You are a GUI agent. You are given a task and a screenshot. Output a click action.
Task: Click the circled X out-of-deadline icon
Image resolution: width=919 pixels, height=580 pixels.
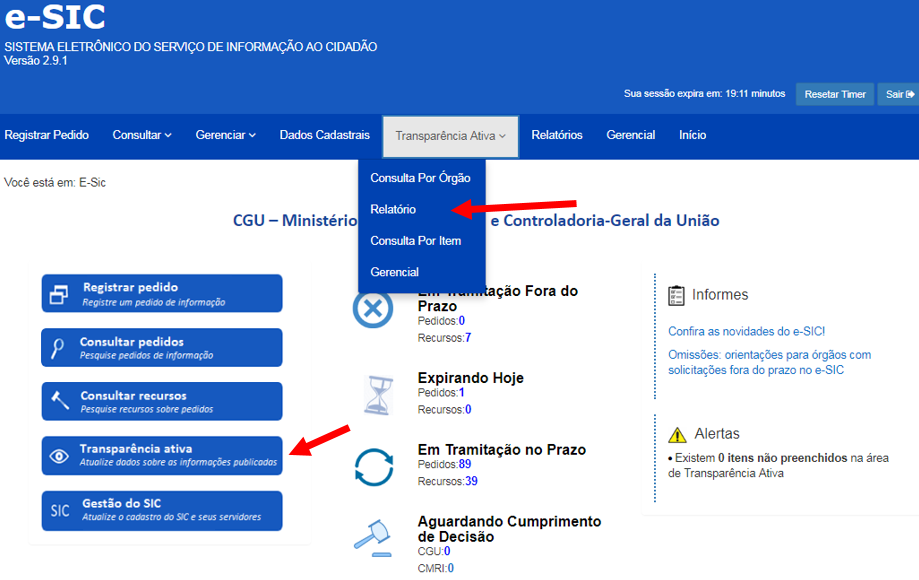tap(373, 308)
